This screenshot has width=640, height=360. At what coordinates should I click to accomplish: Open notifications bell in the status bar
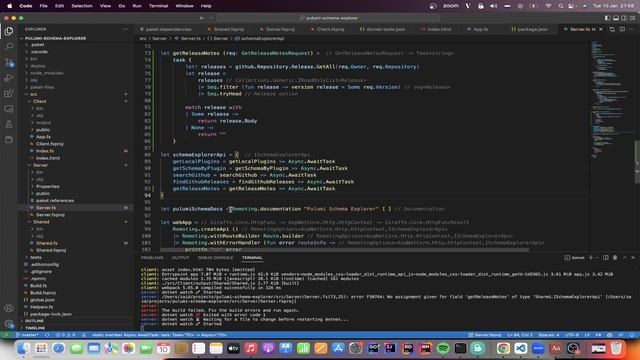point(632,335)
